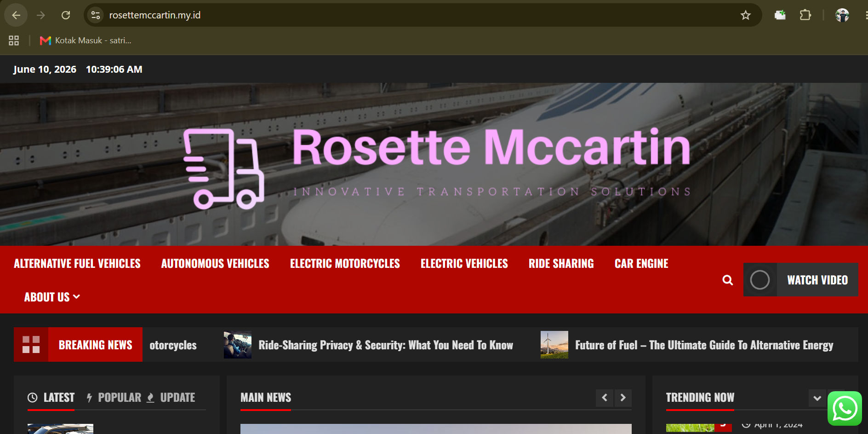Screen dimensions: 868x434
Task: Open Future of Fuel guide headline
Action: (x=704, y=345)
